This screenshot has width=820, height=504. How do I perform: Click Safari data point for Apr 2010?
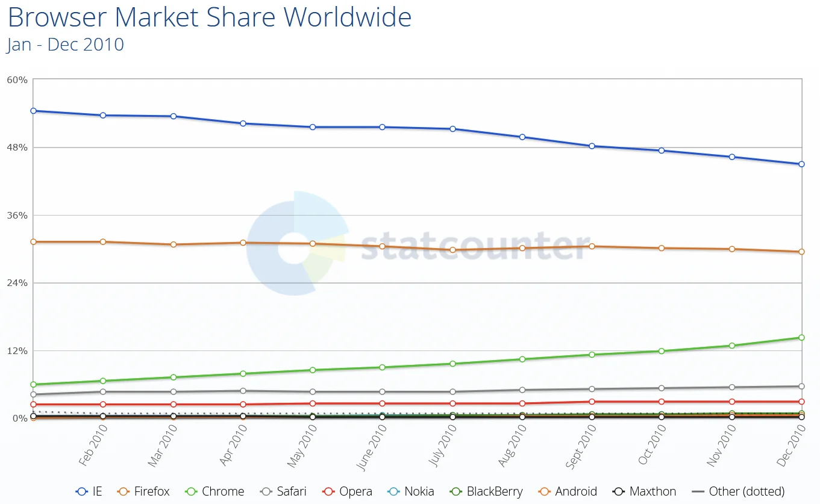[243, 391]
